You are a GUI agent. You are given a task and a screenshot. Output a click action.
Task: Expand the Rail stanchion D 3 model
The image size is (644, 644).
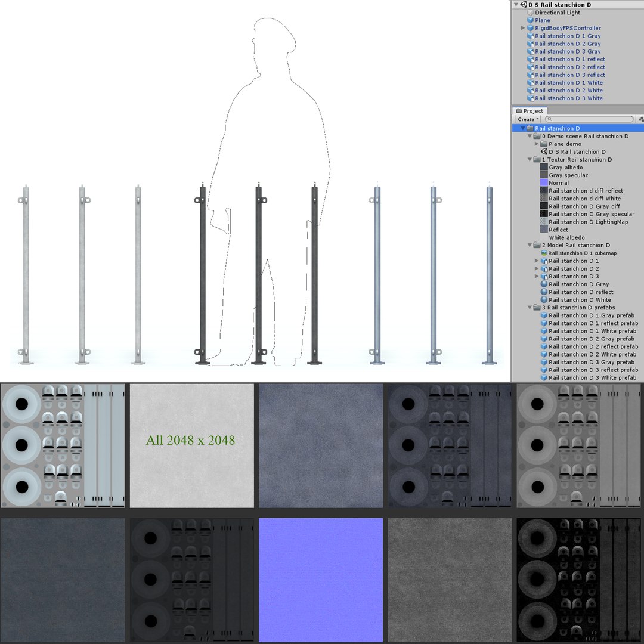point(537,277)
